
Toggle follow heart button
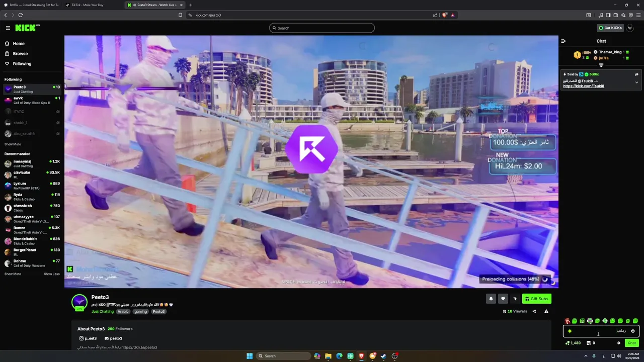[x=503, y=299]
